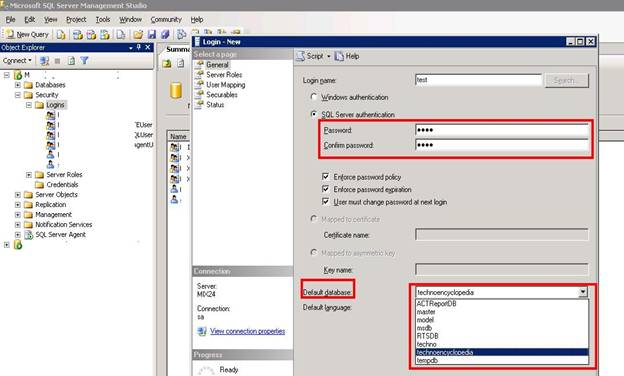The image size is (624, 376).
Task: Click the Object Explorer auto-hide pin icon
Action: (x=138, y=47)
